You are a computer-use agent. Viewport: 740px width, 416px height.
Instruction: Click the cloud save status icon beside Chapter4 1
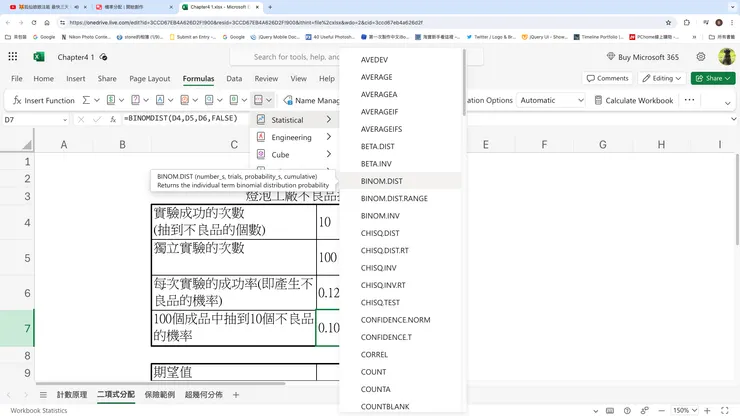tap(103, 57)
